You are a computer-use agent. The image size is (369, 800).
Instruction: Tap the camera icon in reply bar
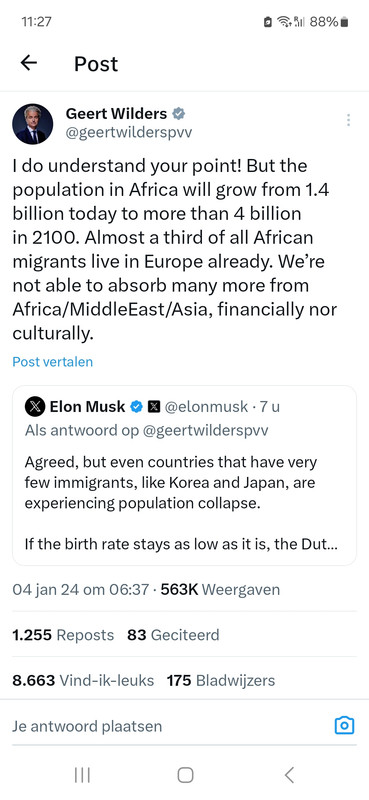tap(345, 725)
